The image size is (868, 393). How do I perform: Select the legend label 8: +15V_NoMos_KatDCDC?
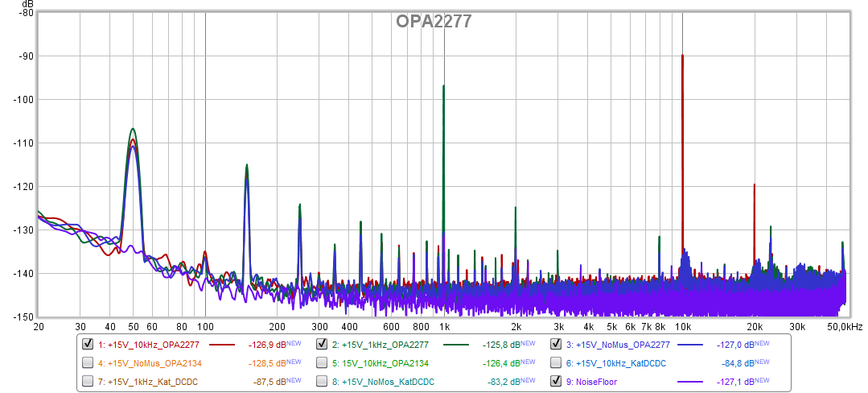(x=384, y=382)
